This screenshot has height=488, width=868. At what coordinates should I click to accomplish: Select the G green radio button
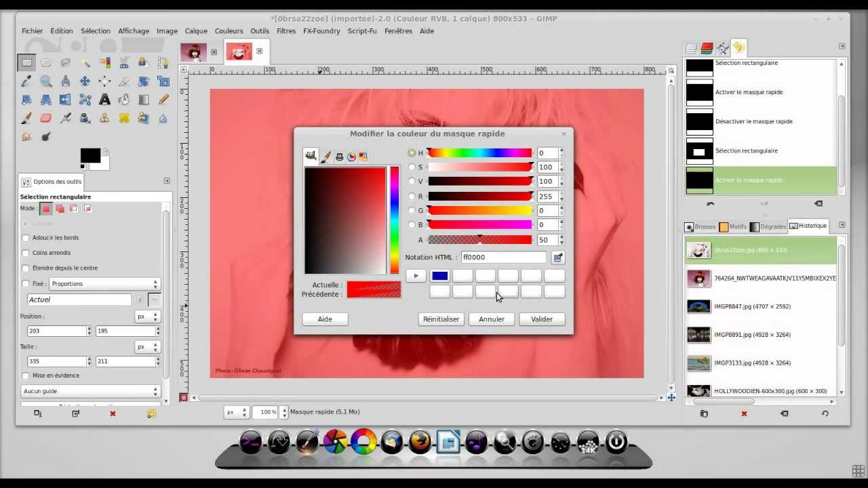click(x=412, y=211)
